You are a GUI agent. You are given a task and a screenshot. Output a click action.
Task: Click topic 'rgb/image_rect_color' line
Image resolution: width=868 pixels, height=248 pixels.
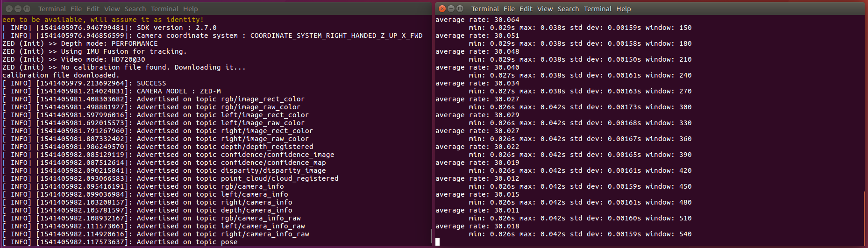(x=153, y=99)
